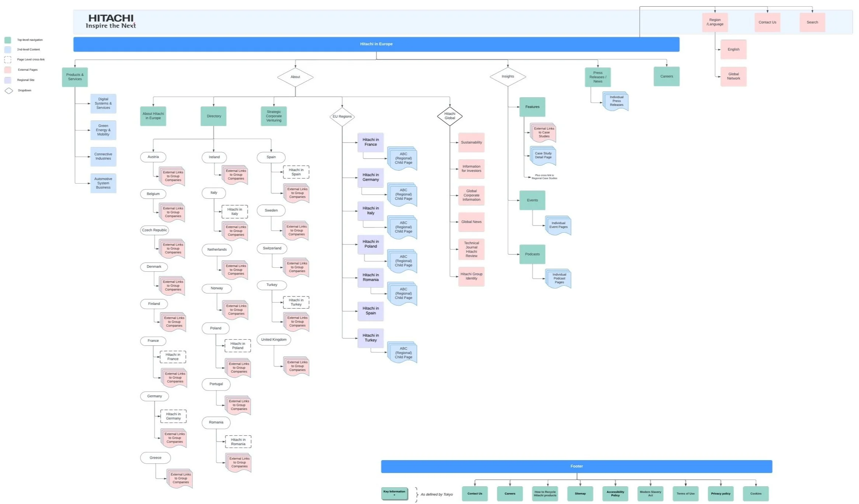Click the Hitachi in Spain dashed cross-link
Image resolution: width=859 pixels, height=504 pixels.
pyautogui.click(x=296, y=172)
